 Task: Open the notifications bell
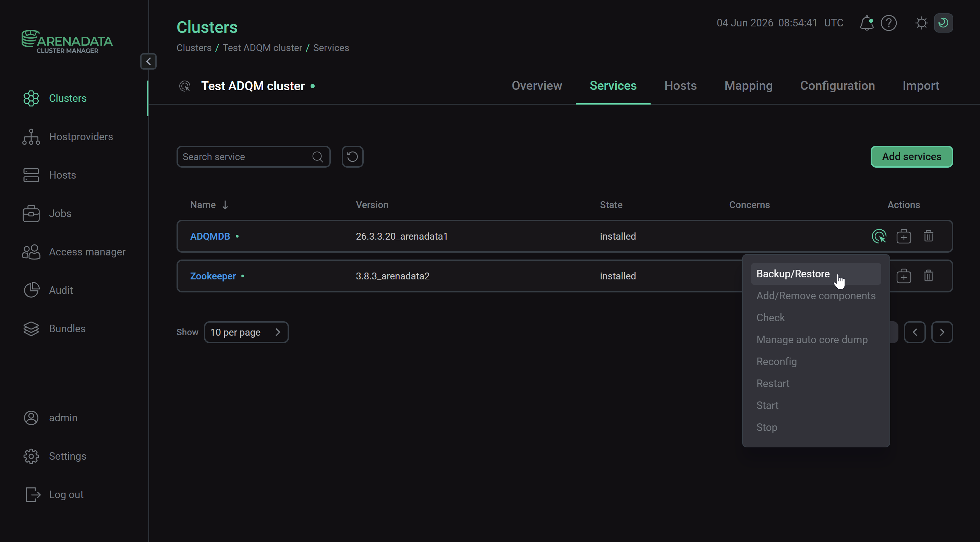coord(866,23)
